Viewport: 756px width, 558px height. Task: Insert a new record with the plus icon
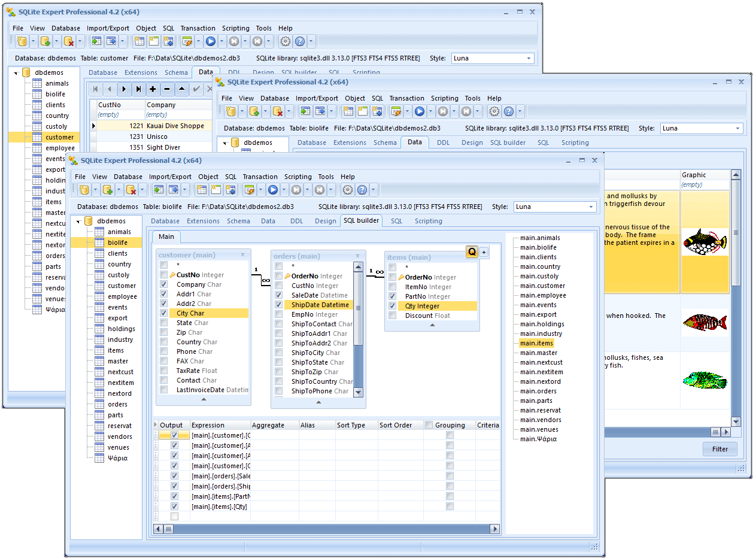[x=152, y=89]
